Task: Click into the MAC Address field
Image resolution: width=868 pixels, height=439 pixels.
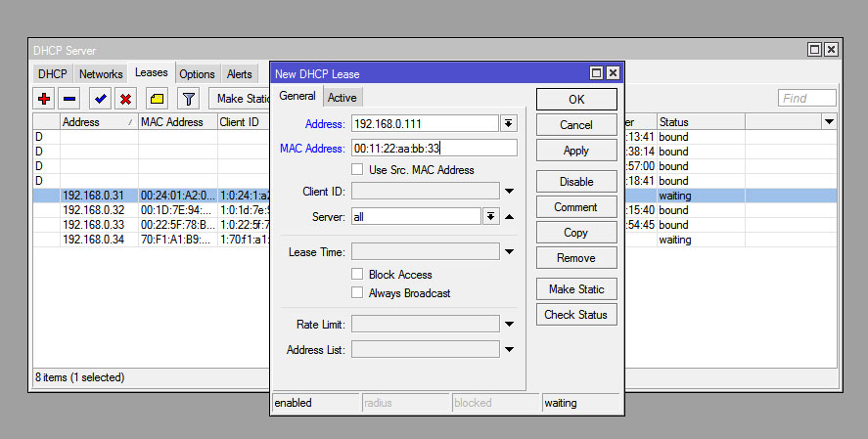Action: [x=434, y=149]
